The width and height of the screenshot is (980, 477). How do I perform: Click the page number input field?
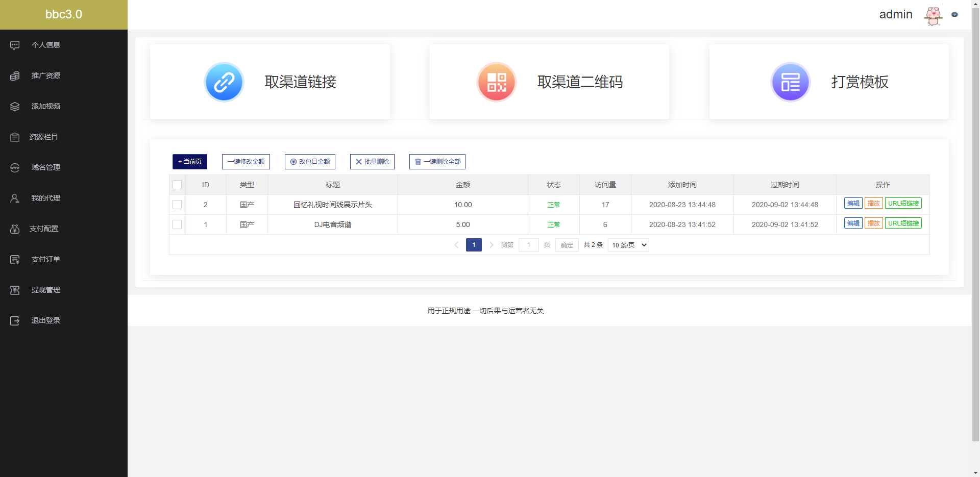[529, 245]
